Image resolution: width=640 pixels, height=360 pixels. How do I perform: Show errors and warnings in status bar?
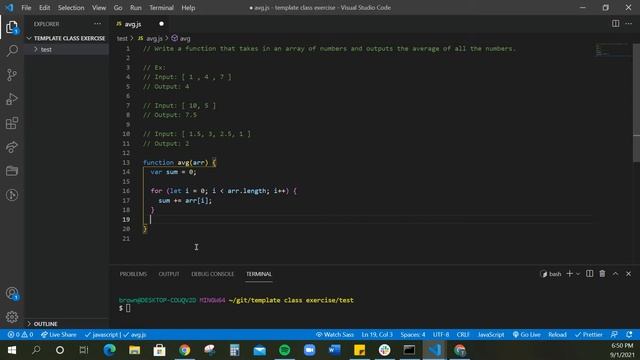20,335
